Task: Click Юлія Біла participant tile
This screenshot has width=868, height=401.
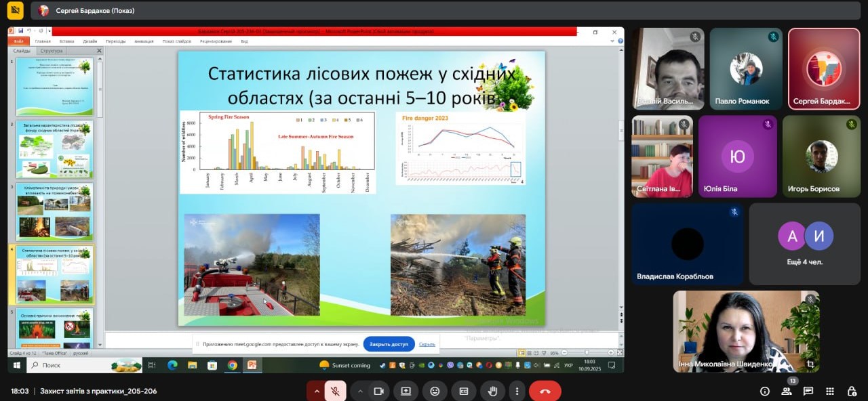Action: pos(737,156)
